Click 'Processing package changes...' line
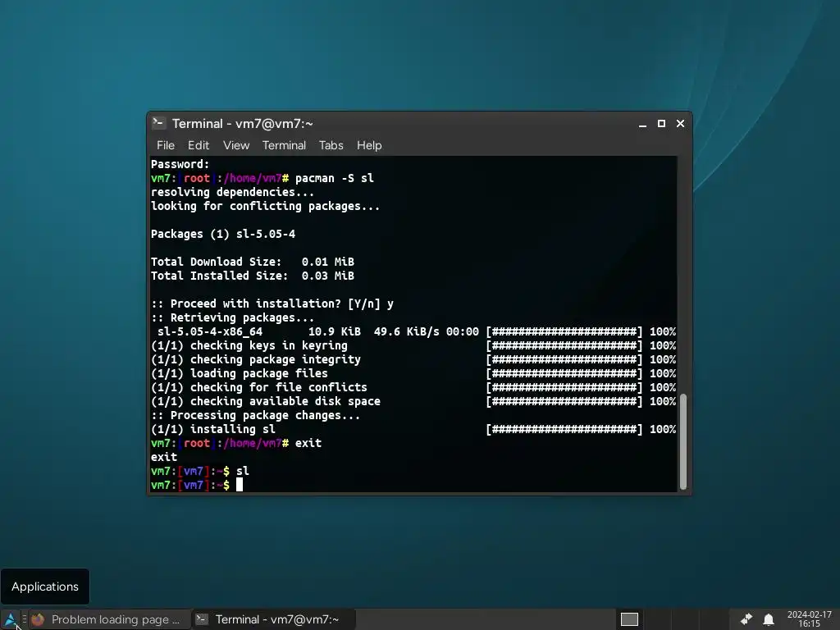 pyautogui.click(x=256, y=415)
